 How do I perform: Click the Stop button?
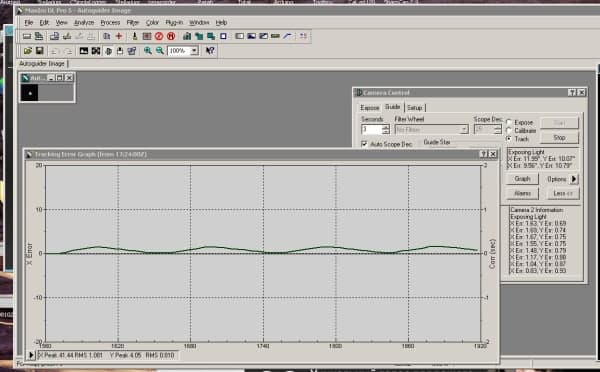tap(559, 137)
